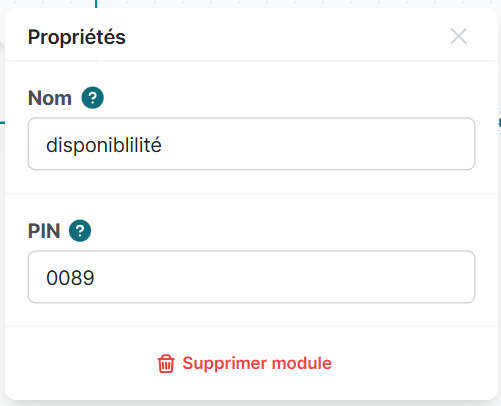This screenshot has width=501, height=406.
Task: Select the field containing disponiblilité
Action: point(251,144)
